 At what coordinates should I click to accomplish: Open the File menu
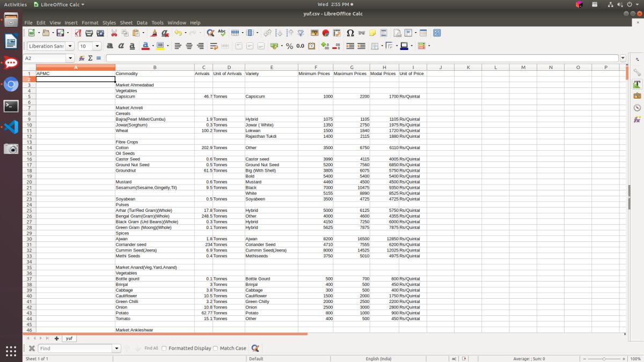click(28, 23)
